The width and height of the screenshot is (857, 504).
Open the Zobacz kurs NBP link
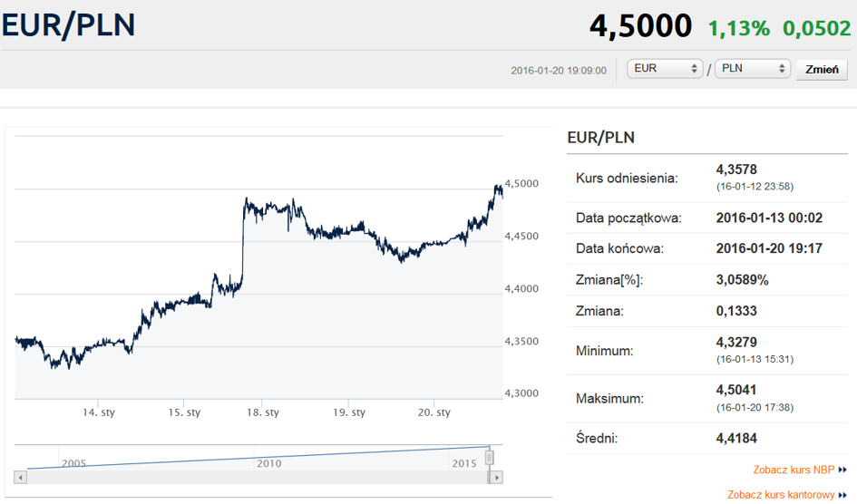pos(794,470)
